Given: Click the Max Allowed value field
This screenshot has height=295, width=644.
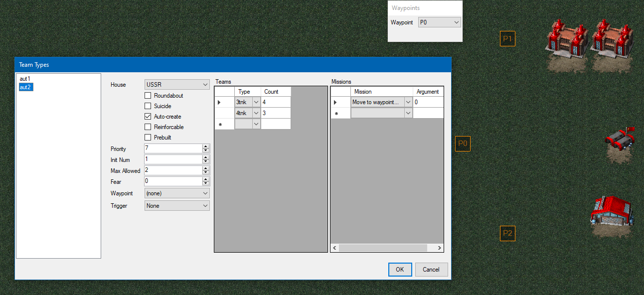Looking at the screenshot, I should [x=173, y=170].
